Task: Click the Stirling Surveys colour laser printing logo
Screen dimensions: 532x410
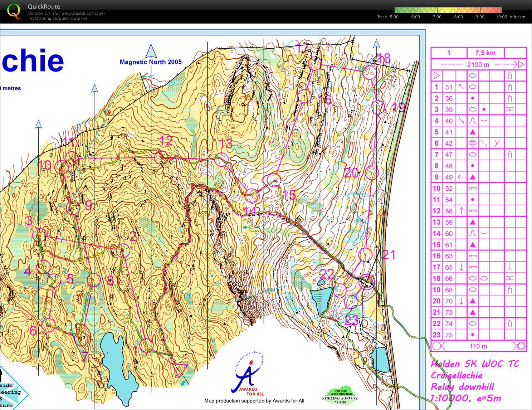Action: click(340, 395)
